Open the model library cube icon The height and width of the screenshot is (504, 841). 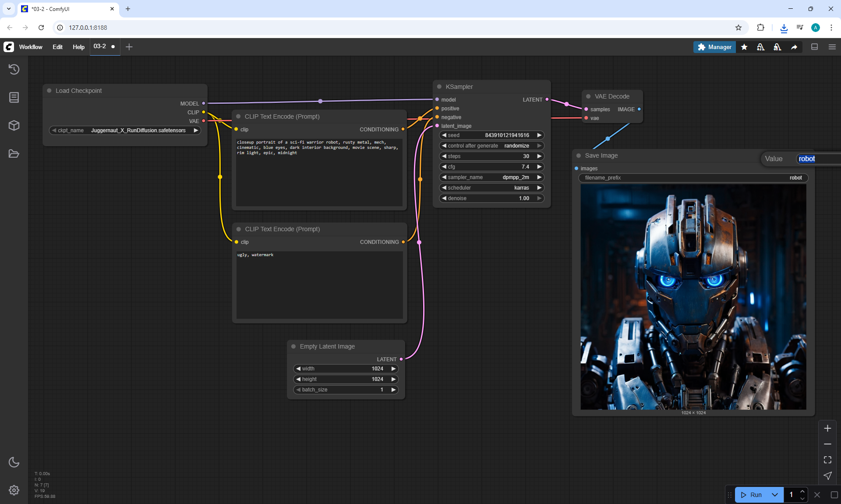(14, 126)
